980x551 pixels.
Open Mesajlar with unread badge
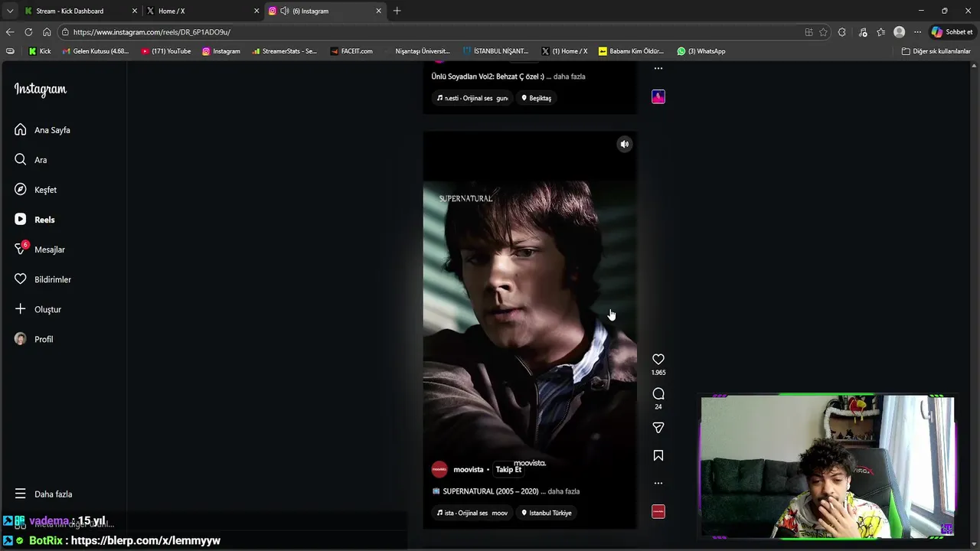click(39, 249)
